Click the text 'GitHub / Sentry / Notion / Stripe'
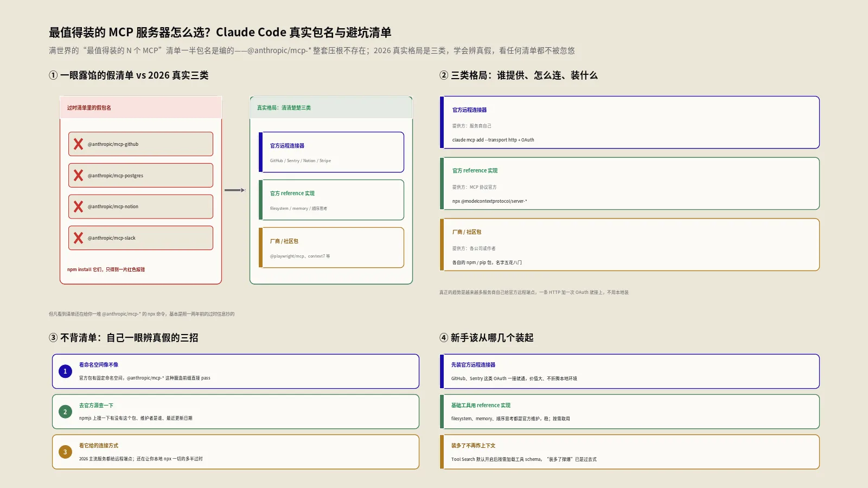Screen dimensions: 868x488 301,160
